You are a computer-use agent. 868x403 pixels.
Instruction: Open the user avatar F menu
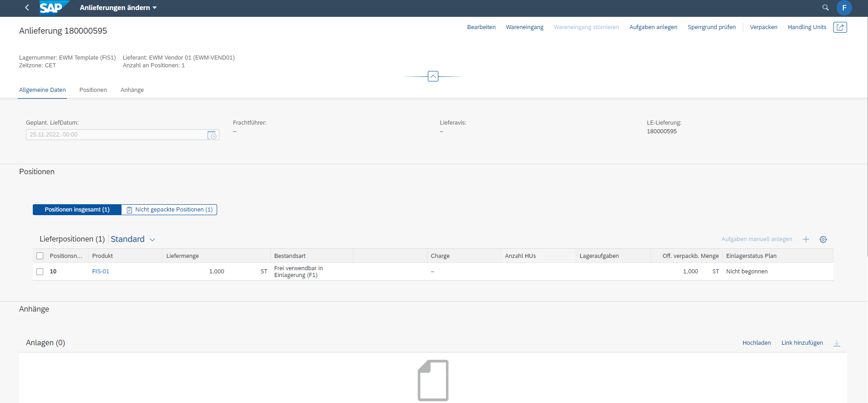(844, 8)
